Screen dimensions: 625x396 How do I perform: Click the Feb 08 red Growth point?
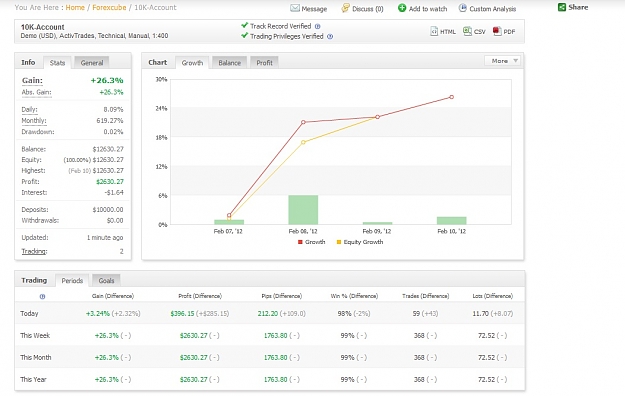tap(303, 122)
